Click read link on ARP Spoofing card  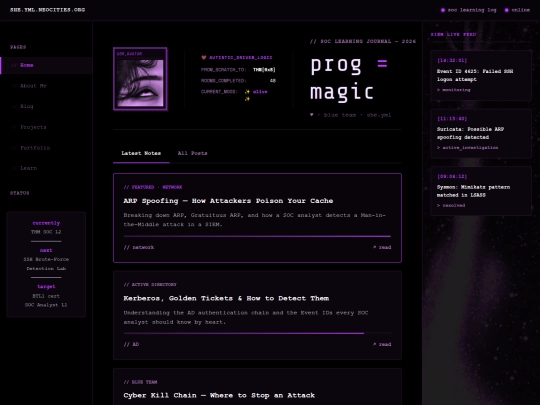[x=382, y=247]
